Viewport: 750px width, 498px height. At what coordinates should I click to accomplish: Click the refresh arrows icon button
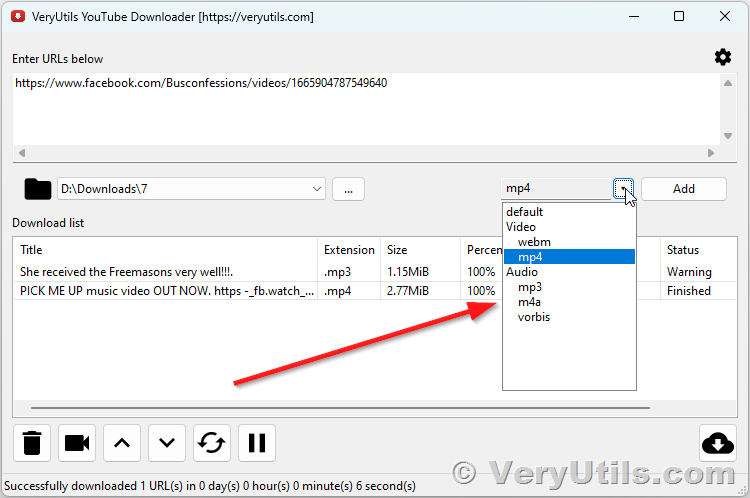212,443
